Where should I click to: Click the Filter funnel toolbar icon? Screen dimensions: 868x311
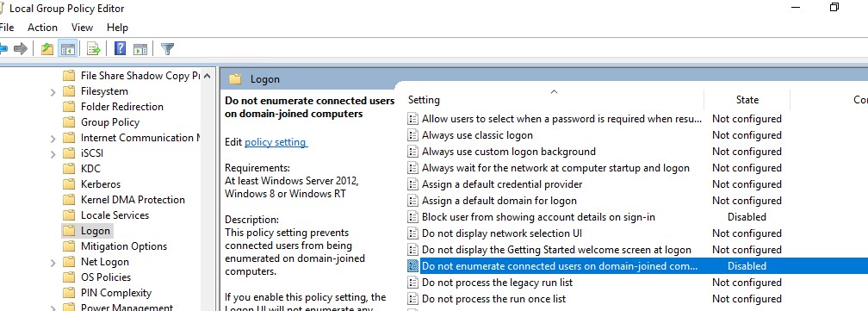point(167,49)
